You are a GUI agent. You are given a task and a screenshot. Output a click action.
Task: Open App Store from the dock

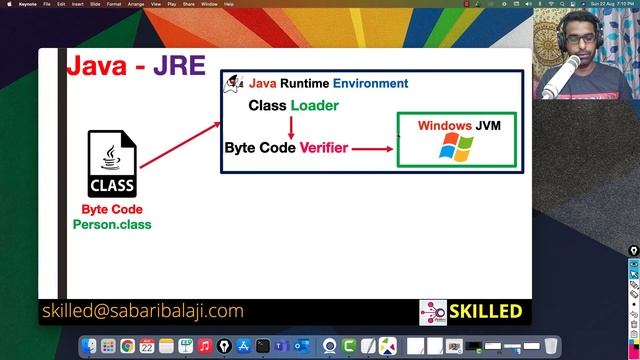click(x=243, y=346)
